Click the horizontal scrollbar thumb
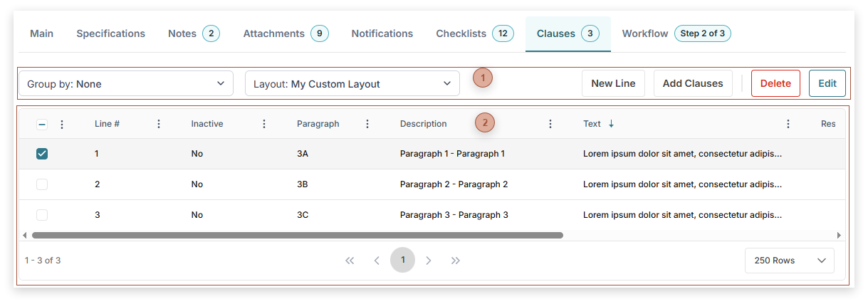The height and width of the screenshot is (304, 868). click(298, 235)
